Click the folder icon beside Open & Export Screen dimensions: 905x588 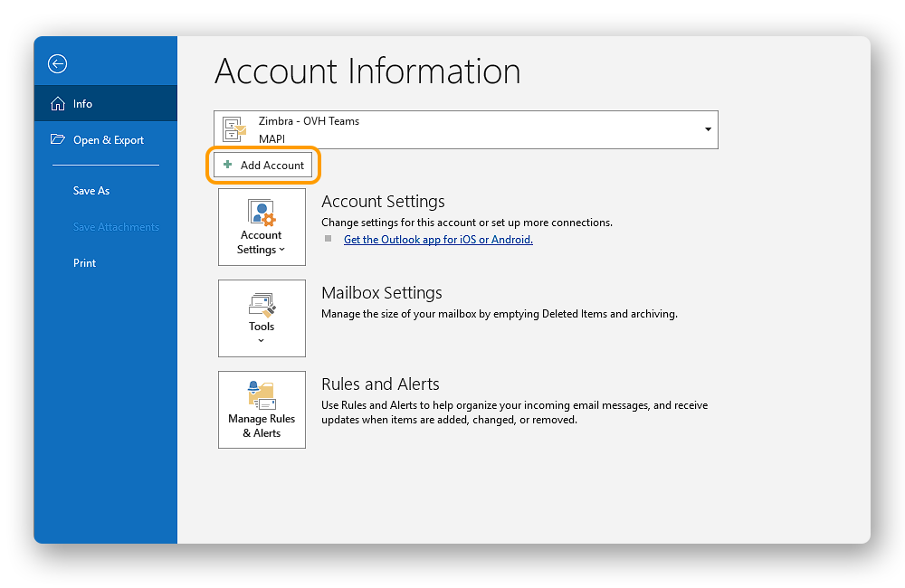point(58,140)
